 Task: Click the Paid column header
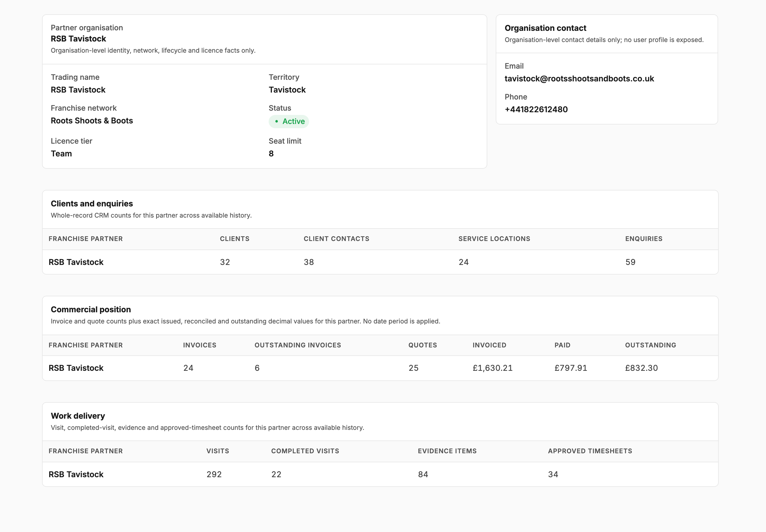point(562,345)
